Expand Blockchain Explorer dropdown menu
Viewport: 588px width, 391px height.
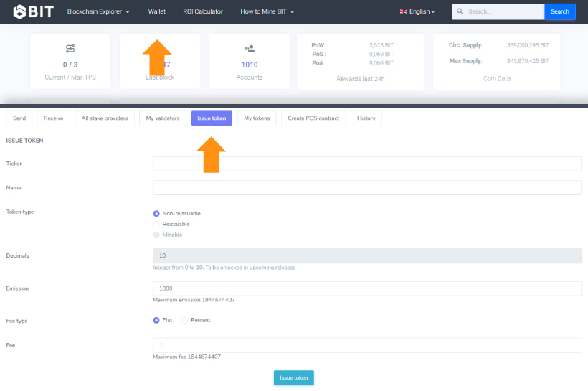point(98,12)
